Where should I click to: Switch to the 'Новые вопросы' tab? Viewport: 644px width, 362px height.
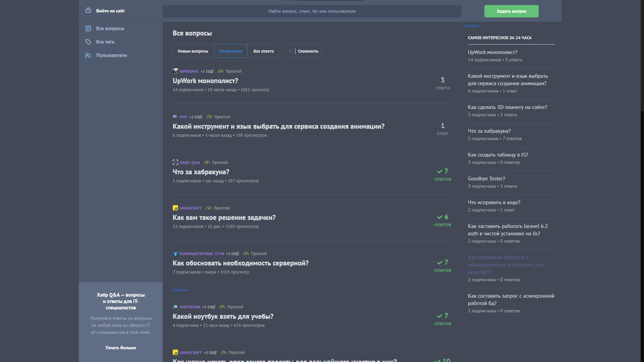point(193,51)
